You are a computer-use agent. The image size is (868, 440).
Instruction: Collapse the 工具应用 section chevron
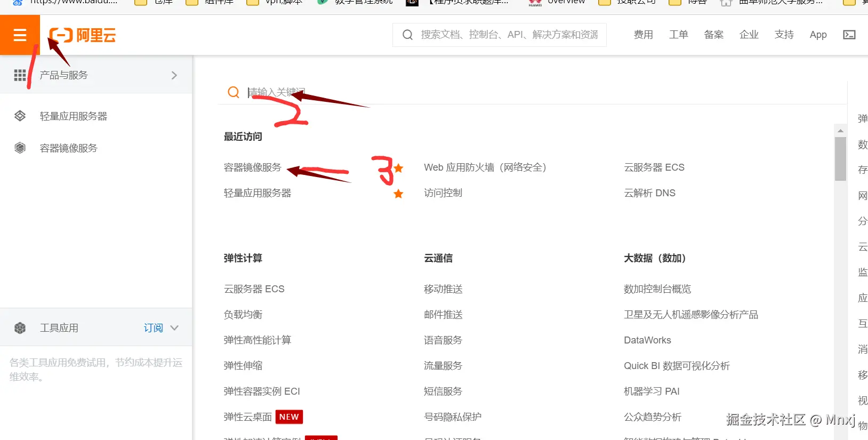[x=174, y=328]
